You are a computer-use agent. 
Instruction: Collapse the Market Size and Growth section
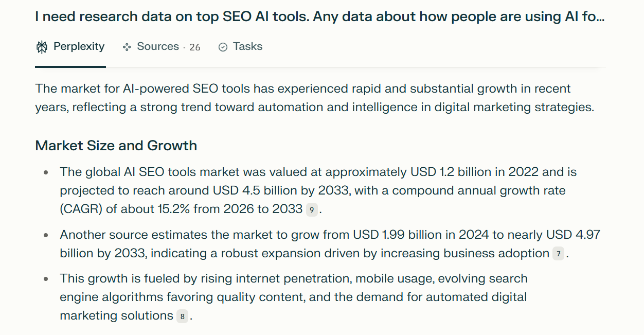(x=116, y=146)
